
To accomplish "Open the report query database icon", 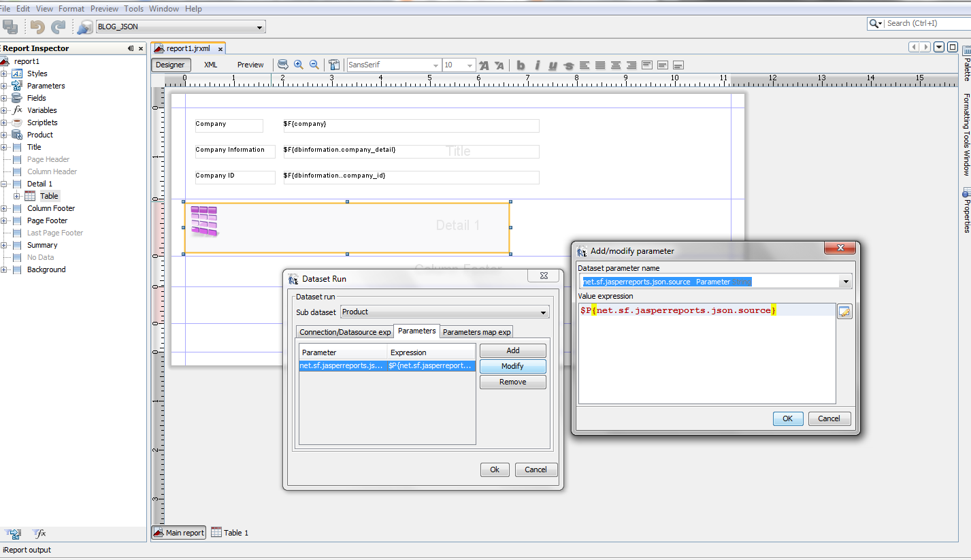I will click(283, 65).
